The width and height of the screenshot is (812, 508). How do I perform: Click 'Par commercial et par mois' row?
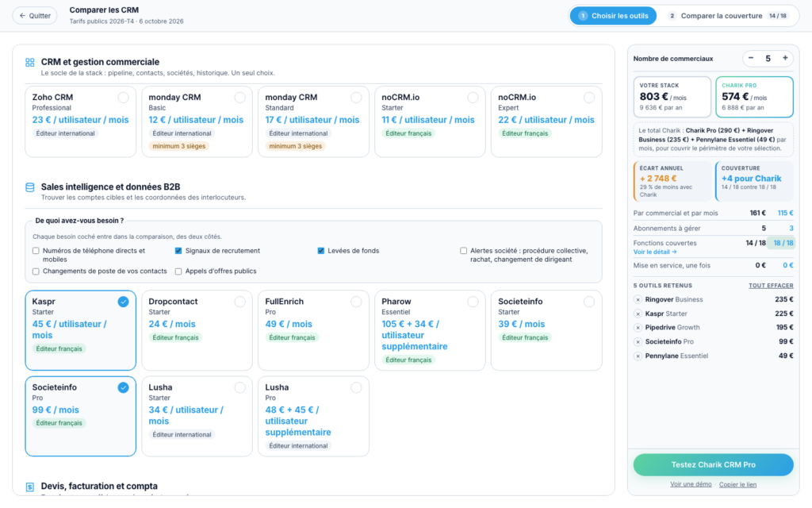click(713, 213)
